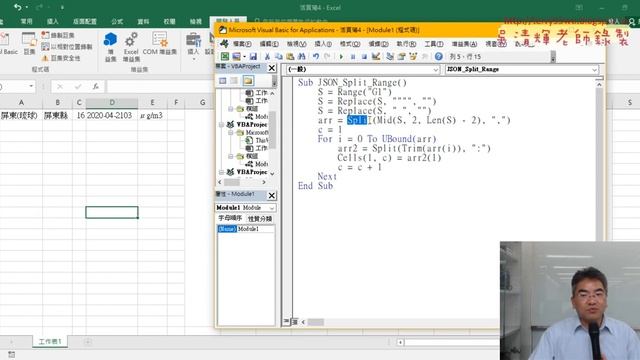Click the Undo arrow in VBA toolbar

click(x=316, y=57)
